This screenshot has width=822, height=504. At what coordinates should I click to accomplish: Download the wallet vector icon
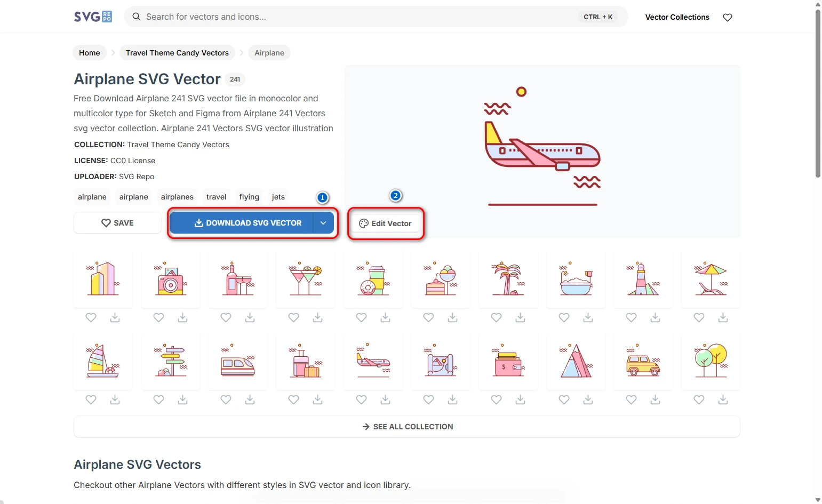[520, 400]
